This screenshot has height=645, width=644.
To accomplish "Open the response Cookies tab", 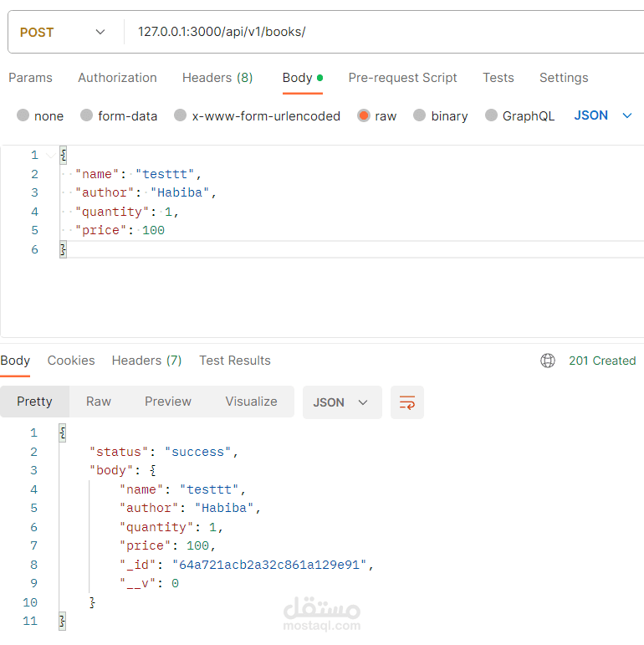I will point(71,361).
